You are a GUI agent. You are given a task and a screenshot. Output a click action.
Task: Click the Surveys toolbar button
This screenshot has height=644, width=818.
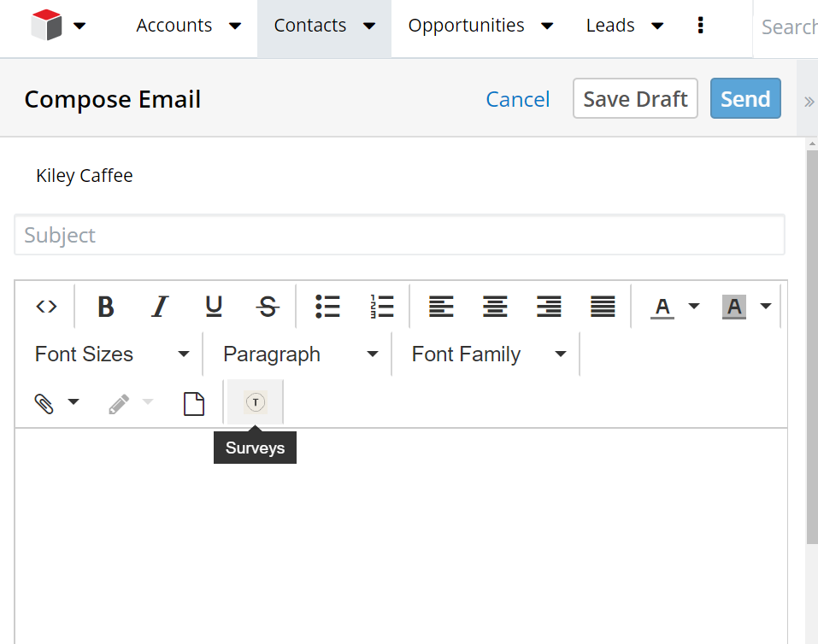pyautogui.click(x=256, y=402)
